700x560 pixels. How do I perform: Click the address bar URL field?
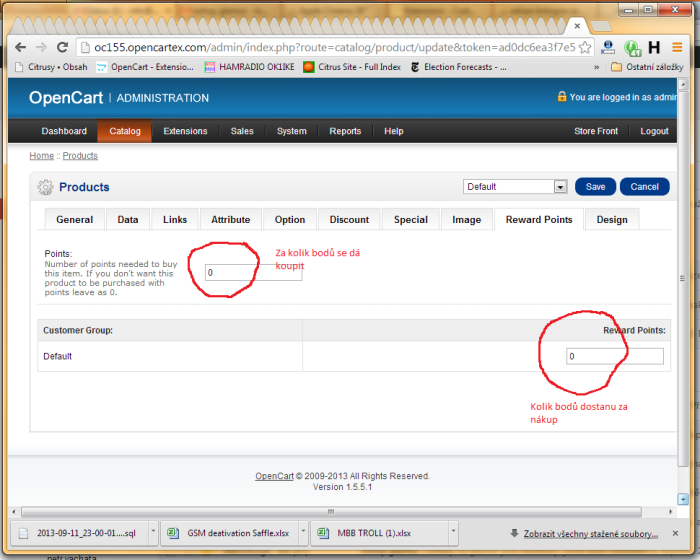(x=335, y=47)
